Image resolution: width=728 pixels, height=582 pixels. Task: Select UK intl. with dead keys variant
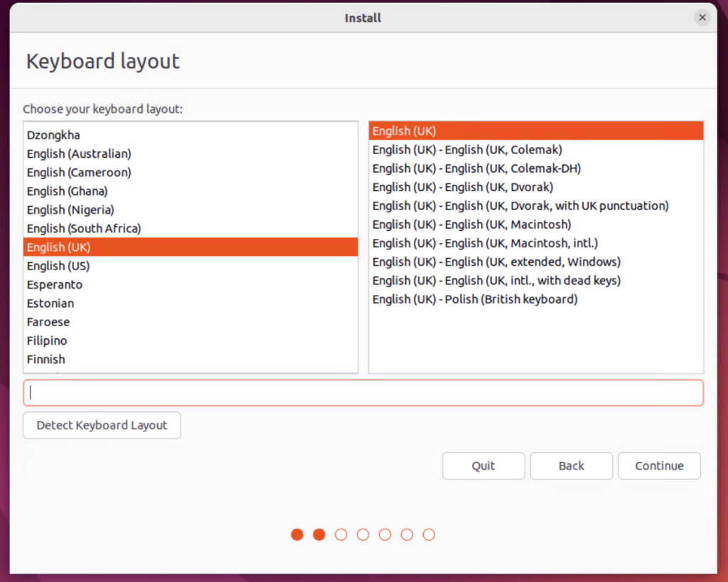click(x=536, y=280)
